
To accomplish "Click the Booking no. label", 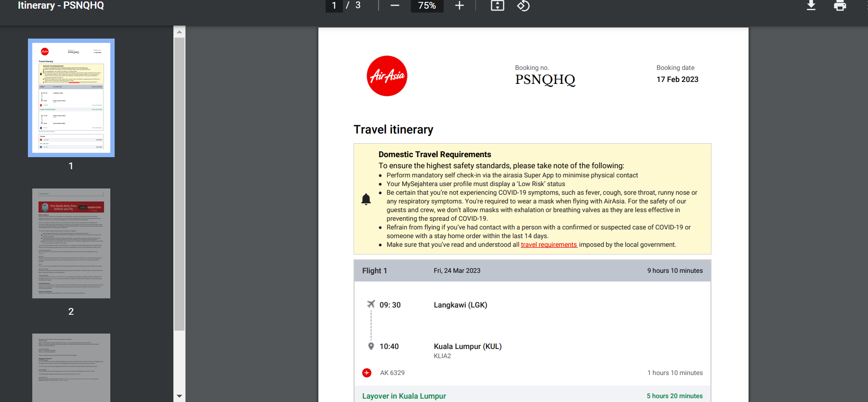I will [532, 68].
